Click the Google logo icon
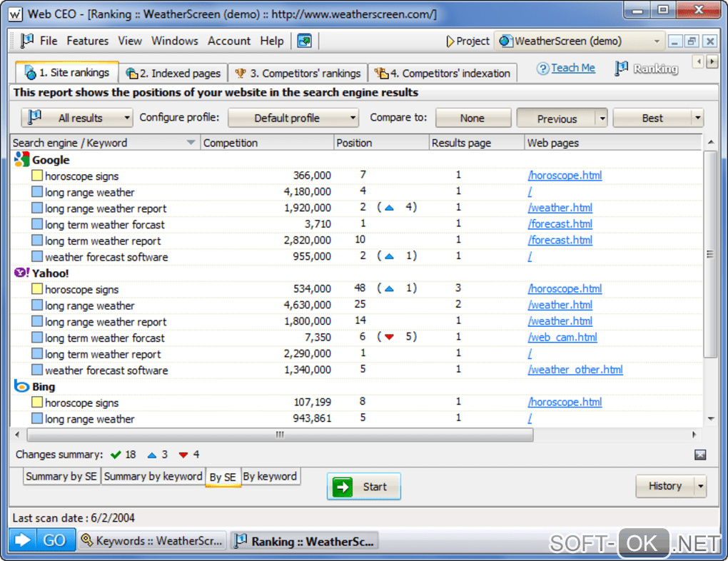Screen dimensions: 728x561 click(x=22, y=159)
